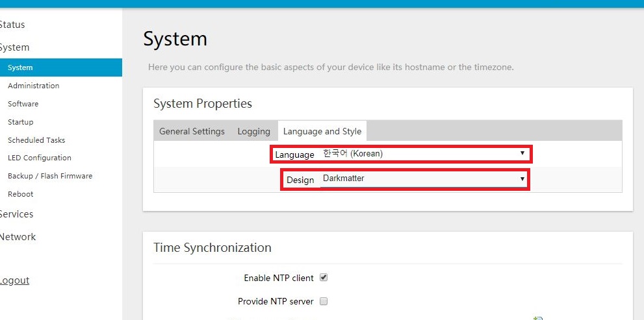This screenshot has height=320, width=644.
Task: Expand the Status menu section
Action: 12,25
